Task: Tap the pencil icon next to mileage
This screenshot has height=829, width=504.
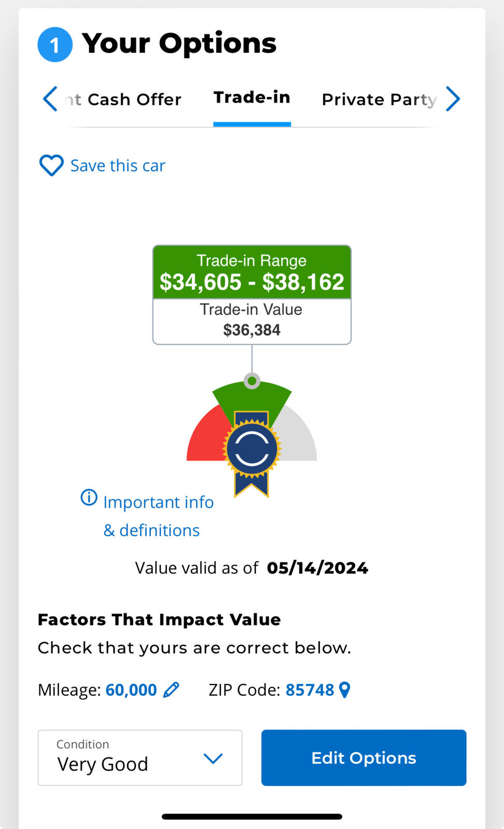Action: (171, 690)
